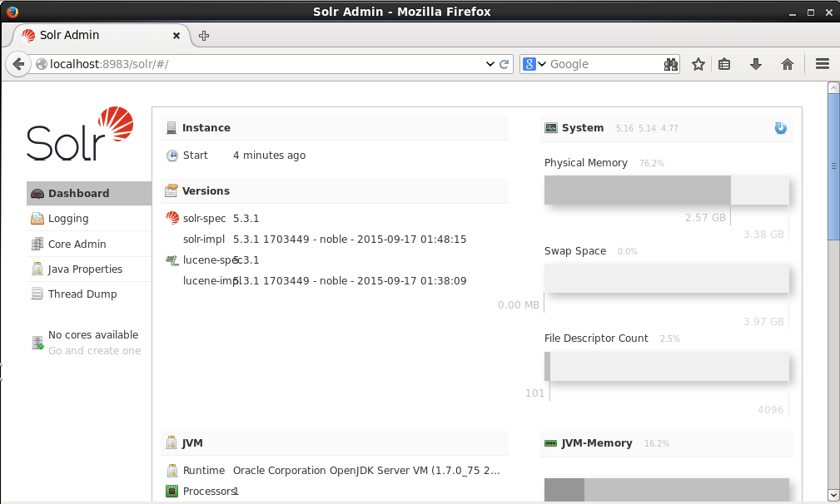Open the bookmarks list icon
Viewport: 840px width, 504px height.
pyautogui.click(x=724, y=64)
